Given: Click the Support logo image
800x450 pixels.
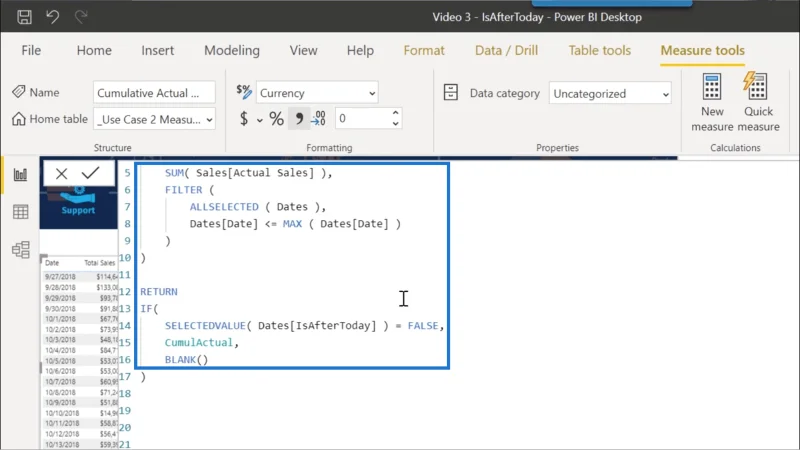Looking at the screenshot, I should click(x=78, y=201).
